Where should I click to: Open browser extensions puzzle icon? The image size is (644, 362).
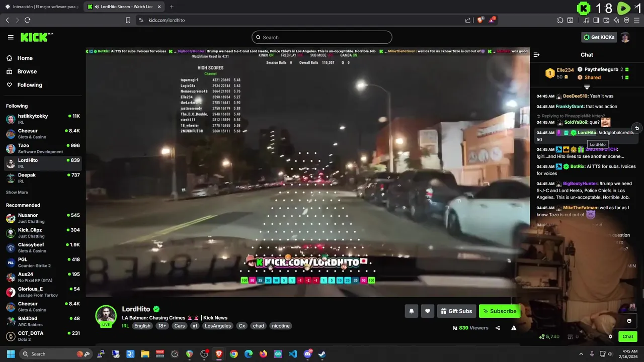[560, 20]
